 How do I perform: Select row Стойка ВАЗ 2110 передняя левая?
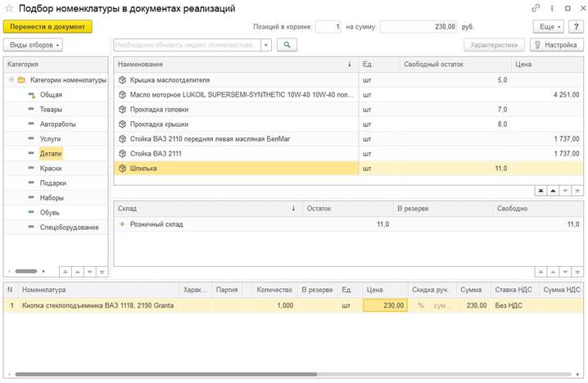[x=349, y=139]
